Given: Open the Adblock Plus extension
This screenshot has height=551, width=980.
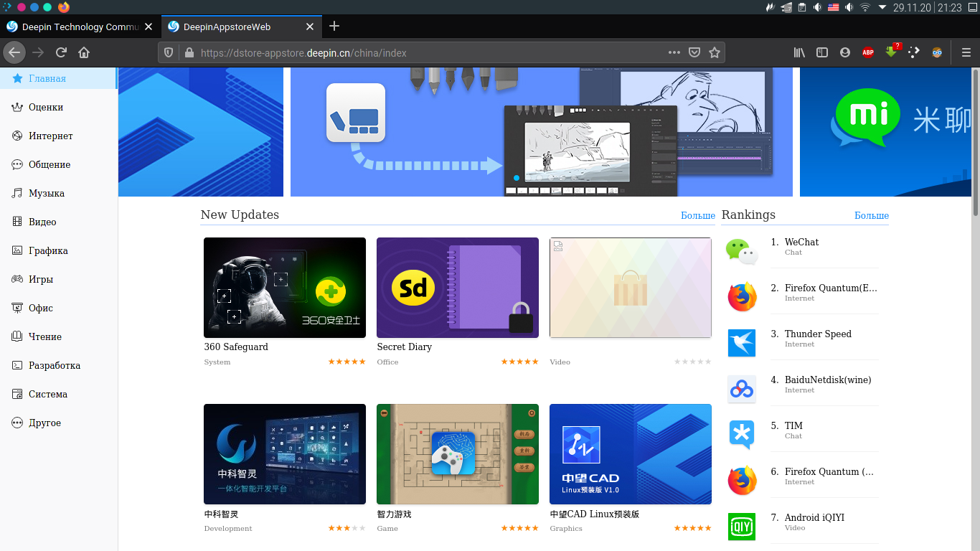Looking at the screenshot, I should (x=868, y=52).
